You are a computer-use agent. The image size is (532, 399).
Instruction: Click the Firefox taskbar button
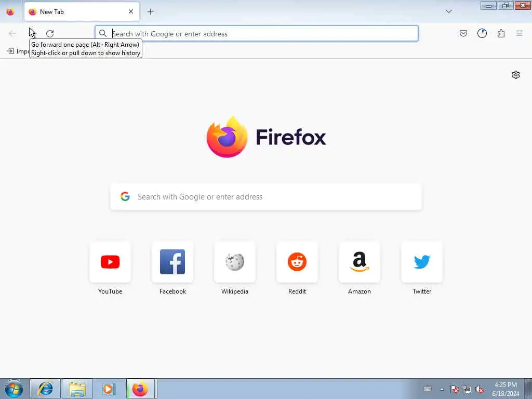click(x=140, y=389)
